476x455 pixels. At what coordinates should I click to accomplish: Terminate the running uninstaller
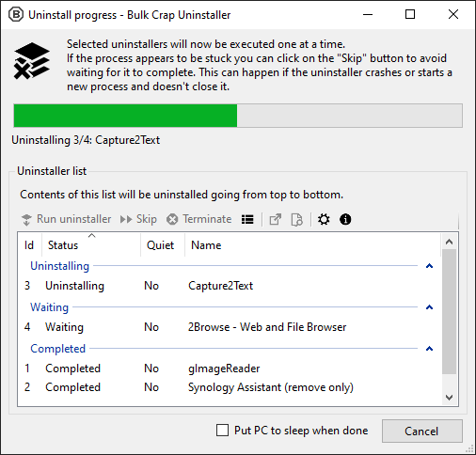198,219
